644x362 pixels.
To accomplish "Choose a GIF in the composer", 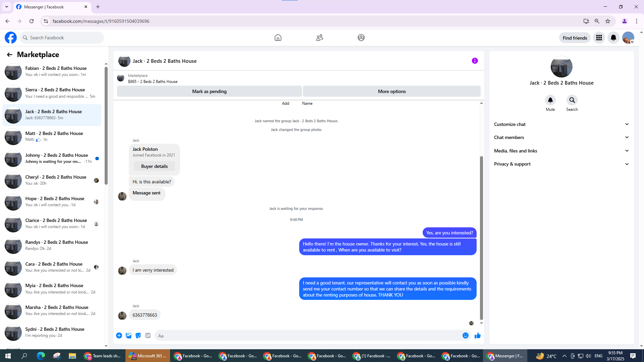I will click(148, 335).
